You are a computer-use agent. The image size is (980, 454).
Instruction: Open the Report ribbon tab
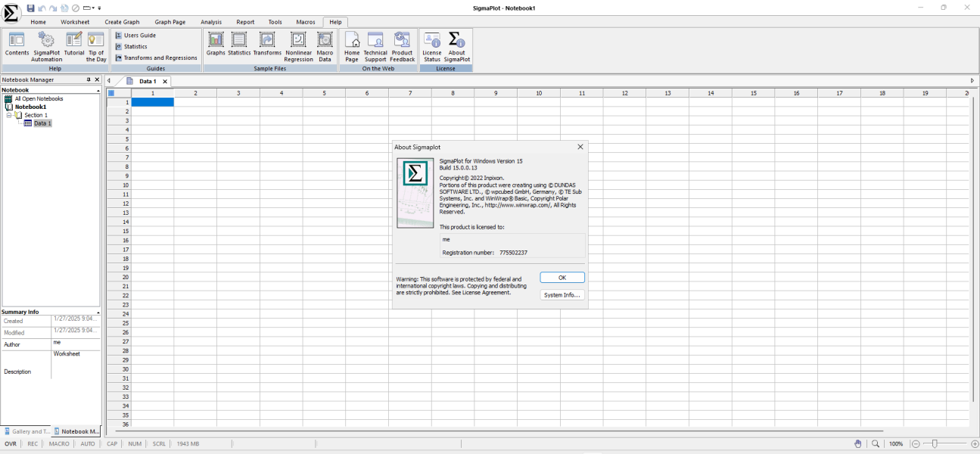point(245,22)
